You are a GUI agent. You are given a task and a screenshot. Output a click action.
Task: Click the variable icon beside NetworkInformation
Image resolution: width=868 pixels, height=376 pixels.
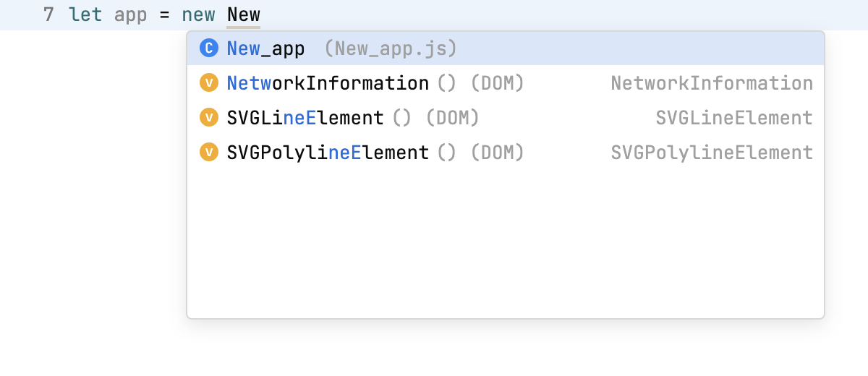pos(208,83)
